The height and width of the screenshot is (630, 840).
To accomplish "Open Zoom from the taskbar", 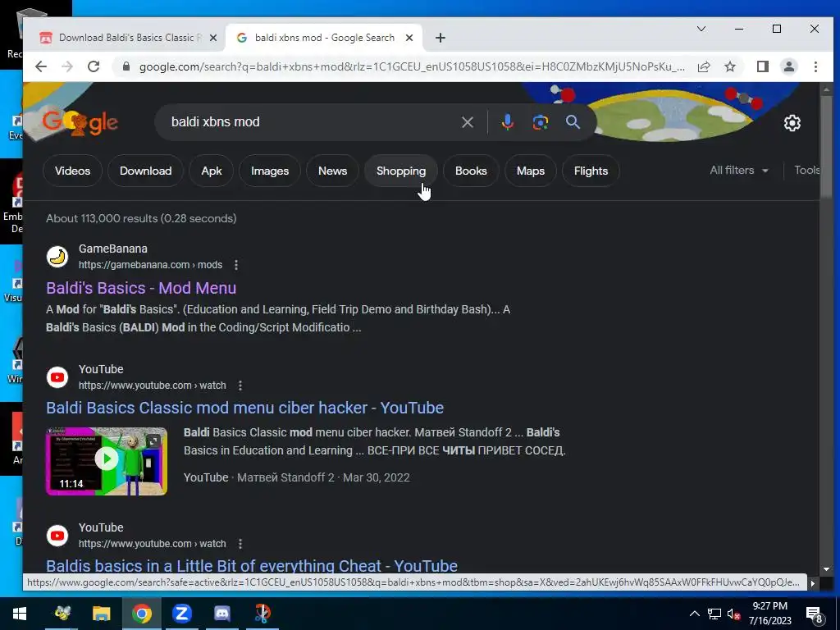I will (181, 614).
